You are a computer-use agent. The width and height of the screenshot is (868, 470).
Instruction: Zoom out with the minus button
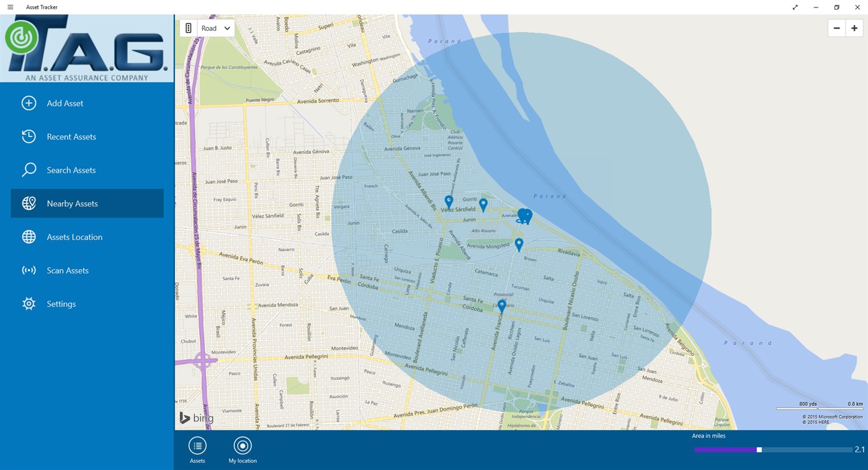point(836,28)
